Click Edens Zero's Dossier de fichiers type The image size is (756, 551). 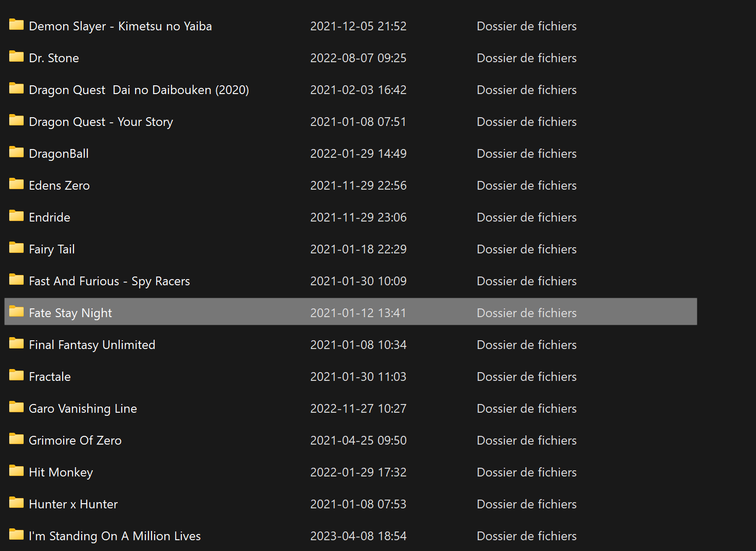tap(526, 186)
